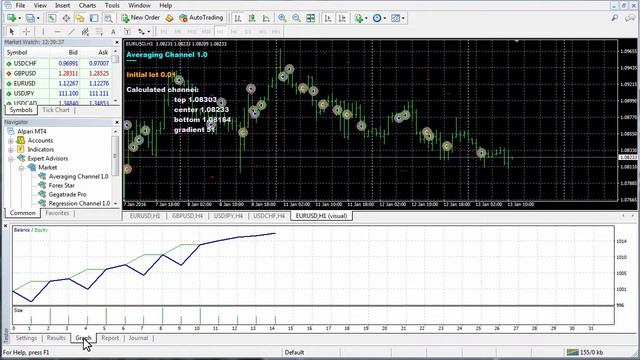Toggle chart shift from right border
This screenshot has height=360, width=640.
point(342,18)
